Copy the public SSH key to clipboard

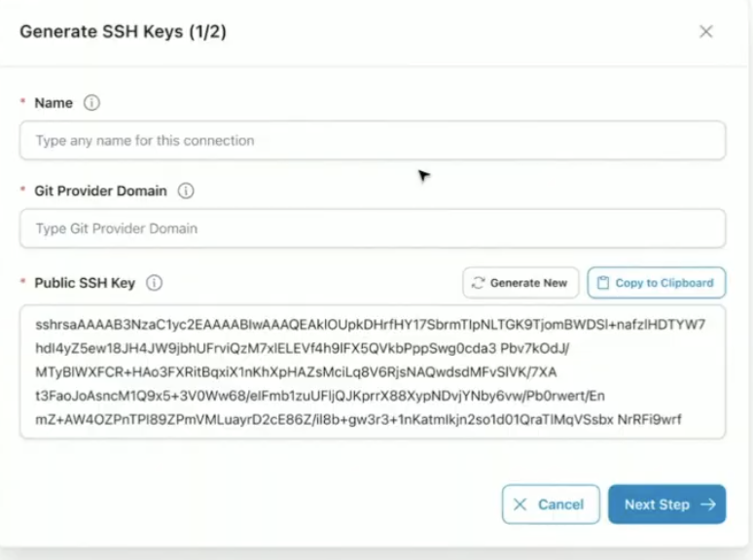(x=657, y=283)
